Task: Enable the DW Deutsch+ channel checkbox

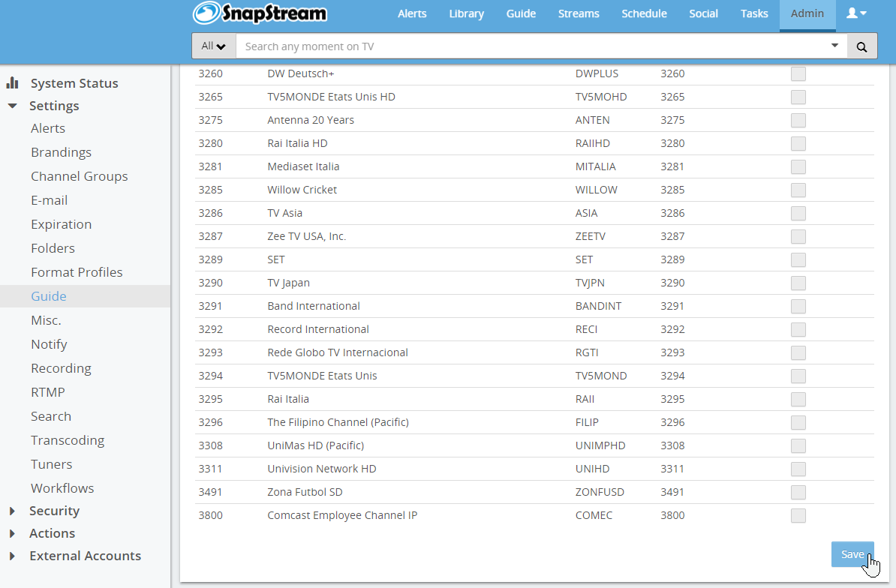Action: click(798, 73)
